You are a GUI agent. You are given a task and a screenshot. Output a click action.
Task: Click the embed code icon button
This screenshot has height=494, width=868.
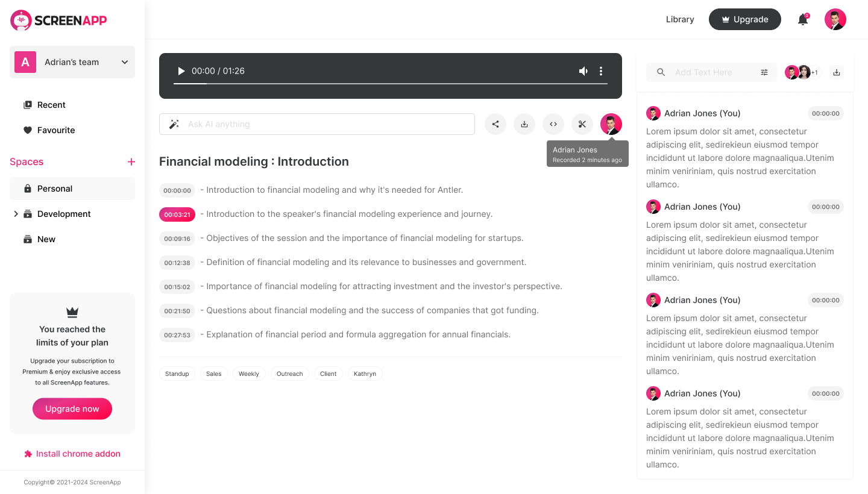pyautogui.click(x=553, y=124)
